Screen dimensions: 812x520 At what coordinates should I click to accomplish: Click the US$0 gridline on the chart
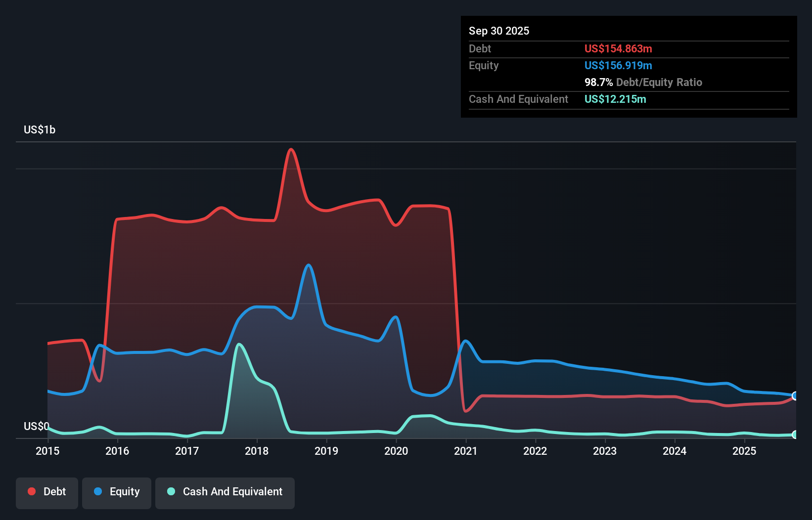tap(36, 426)
